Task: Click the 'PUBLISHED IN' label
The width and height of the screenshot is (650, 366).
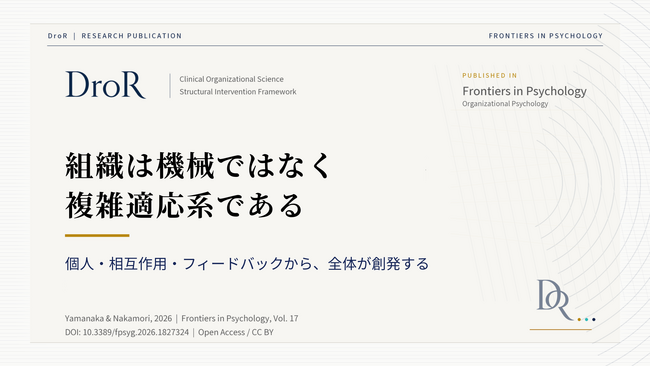Action: tap(490, 75)
